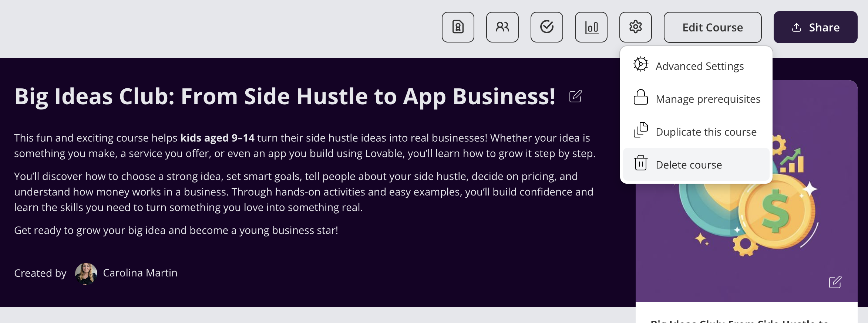Edit the course cover image pencil icon

click(835, 282)
